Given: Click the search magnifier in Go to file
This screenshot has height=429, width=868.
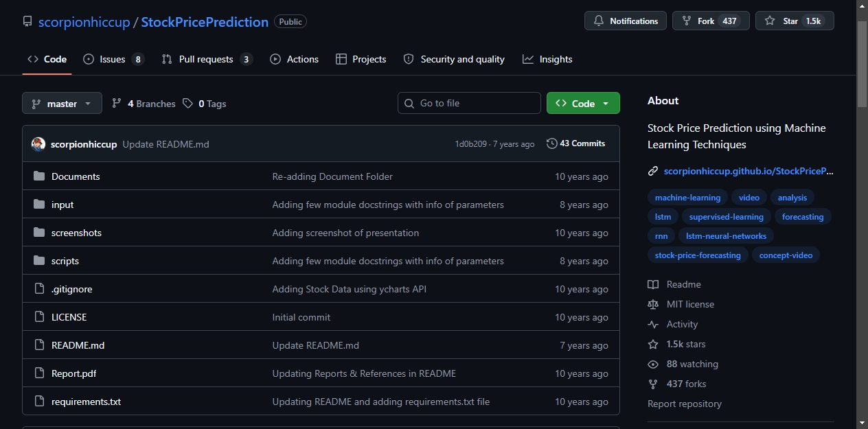Looking at the screenshot, I should 409,103.
